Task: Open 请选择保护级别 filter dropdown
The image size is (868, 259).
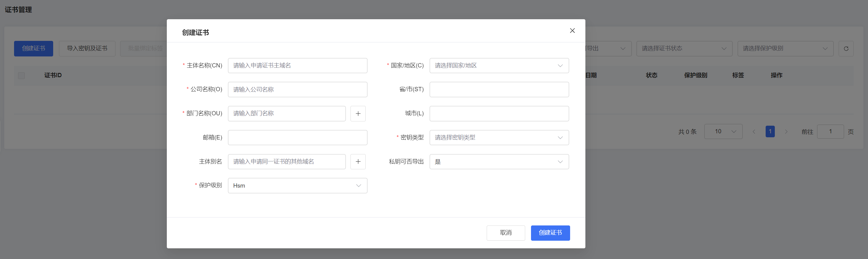Action: (x=785, y=49)
